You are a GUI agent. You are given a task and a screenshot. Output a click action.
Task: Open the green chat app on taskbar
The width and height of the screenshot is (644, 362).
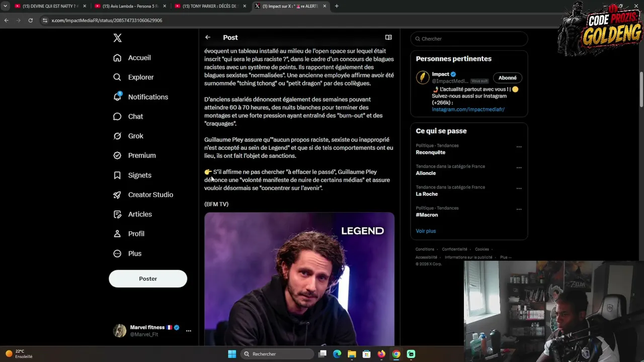pos(411,354)
